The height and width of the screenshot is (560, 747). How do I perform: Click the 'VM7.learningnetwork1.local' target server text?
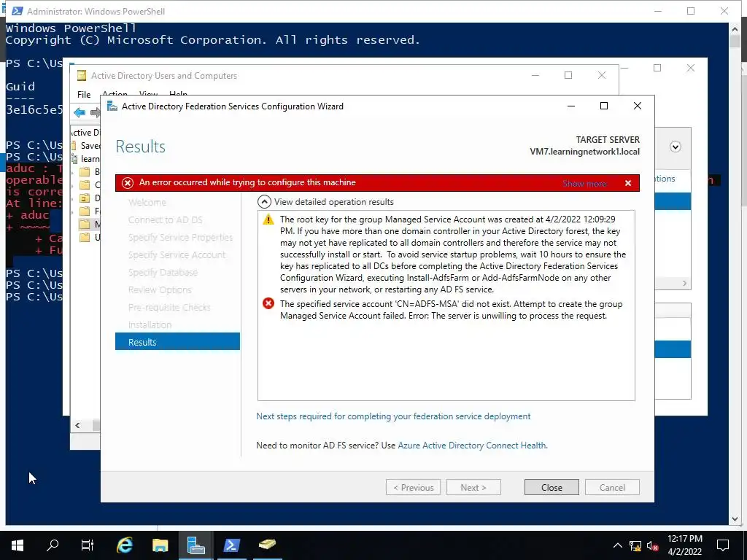[584, 152]
